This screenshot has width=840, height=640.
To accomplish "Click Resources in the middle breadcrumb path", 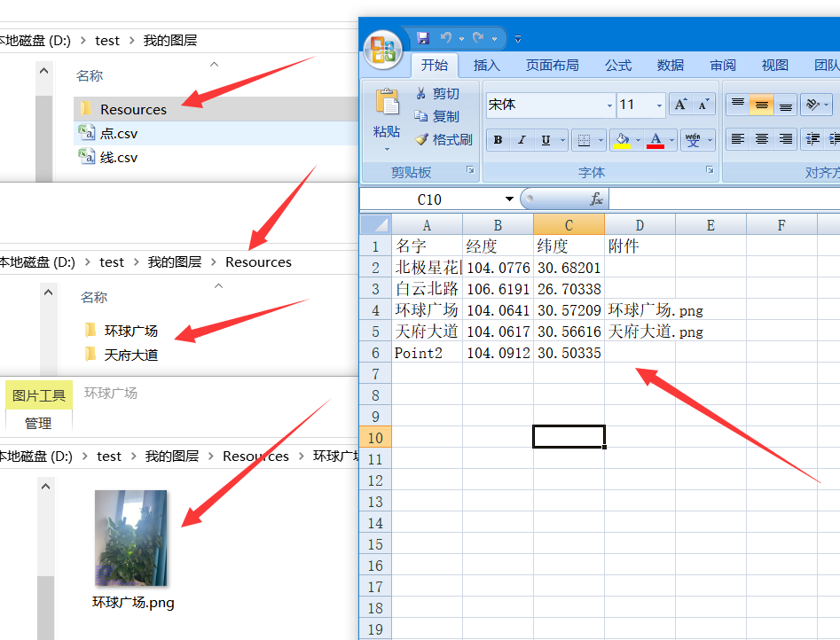I will tap(258, 261).
